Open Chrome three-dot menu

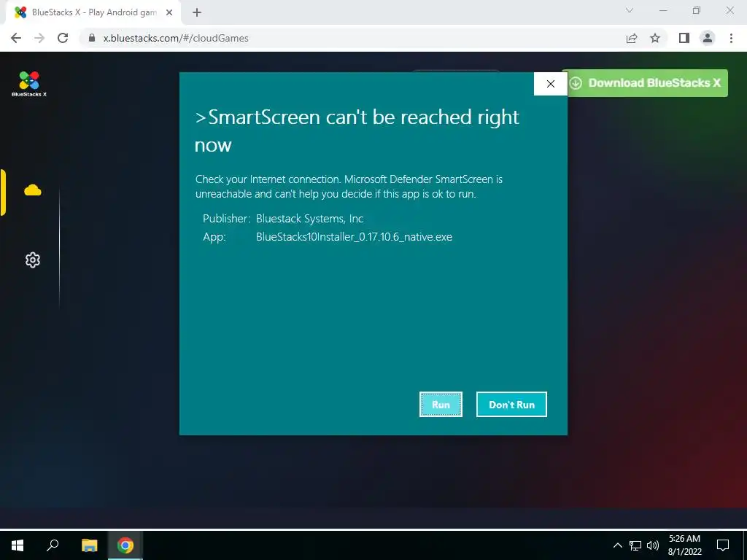731,38
